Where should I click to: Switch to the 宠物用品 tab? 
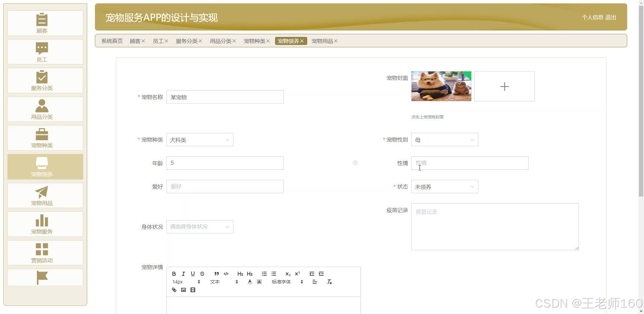322,41
